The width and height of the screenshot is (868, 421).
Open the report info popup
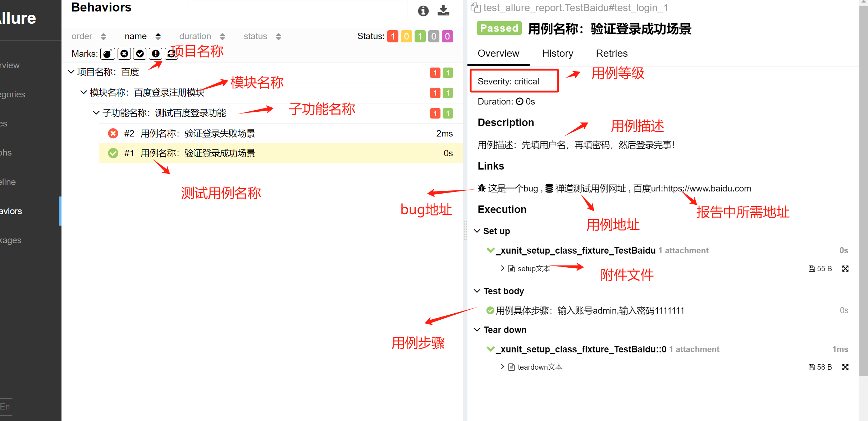tap(423, 11)
